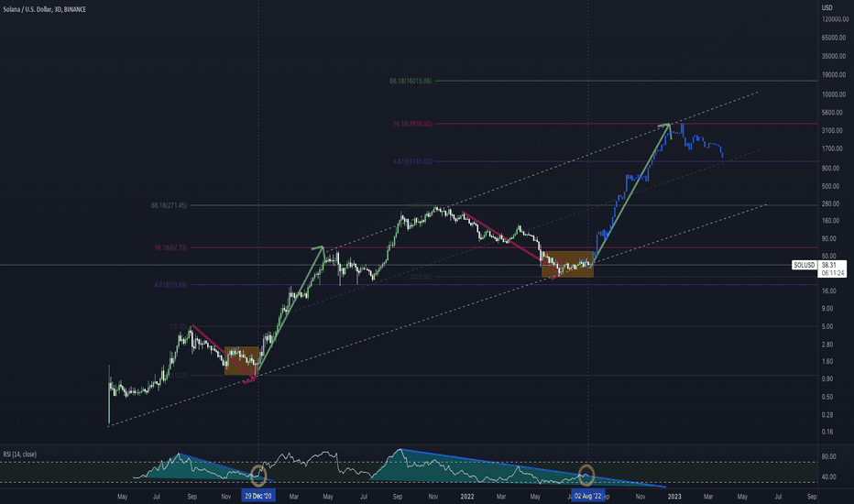This screenshot has height=504, width=854.
Task: Click the 280.00 price axis label
Action: (830, 203)
